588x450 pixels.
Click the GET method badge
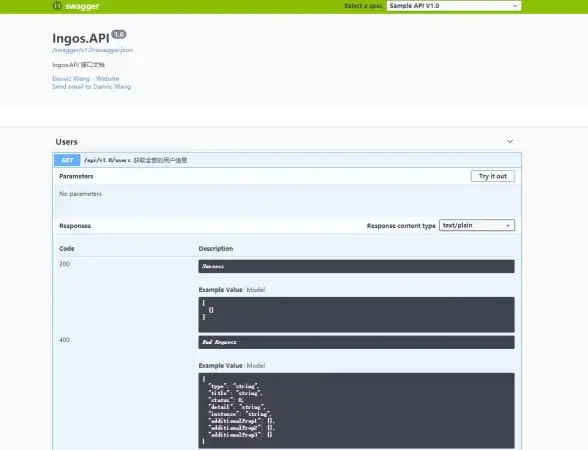tap(67, 160)
